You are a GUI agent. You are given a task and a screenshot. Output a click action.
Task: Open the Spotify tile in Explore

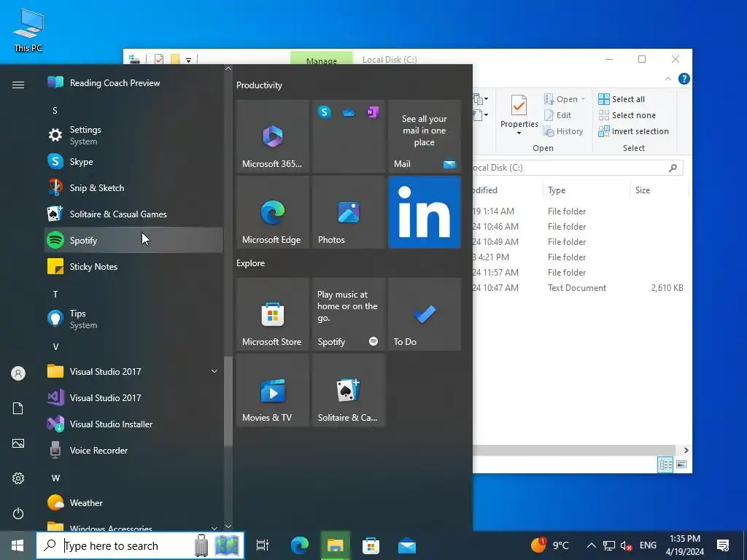click(x=349, y=314)
